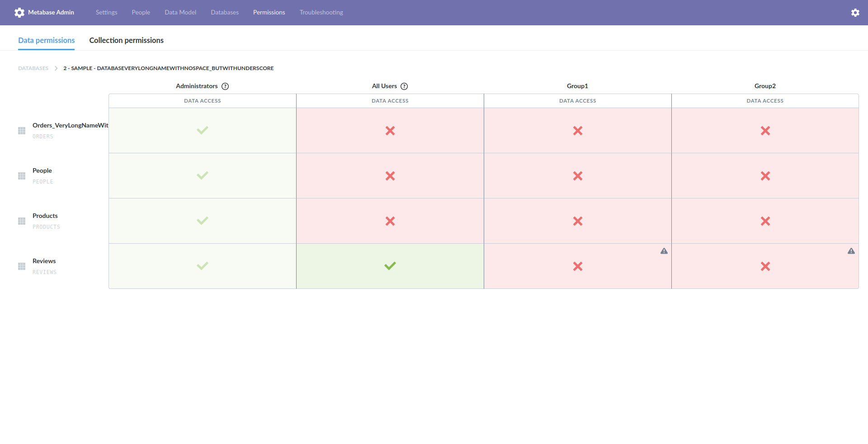Click the Metabase Admin gear logo
The image size is (868, 444).
[19, 12]
